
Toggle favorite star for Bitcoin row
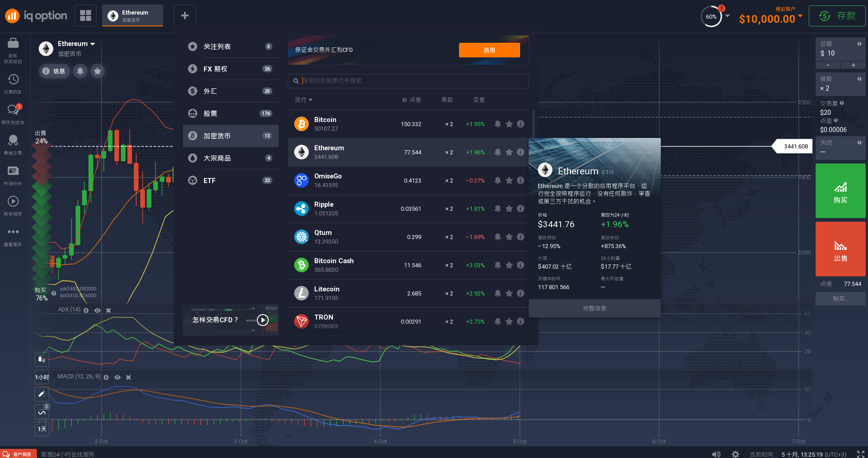(509, 124)
